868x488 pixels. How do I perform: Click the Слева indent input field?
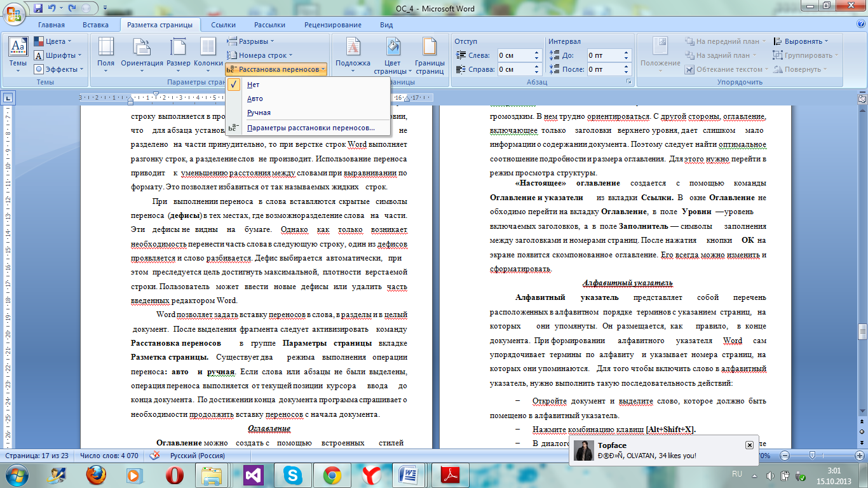(x=515, y=55)
